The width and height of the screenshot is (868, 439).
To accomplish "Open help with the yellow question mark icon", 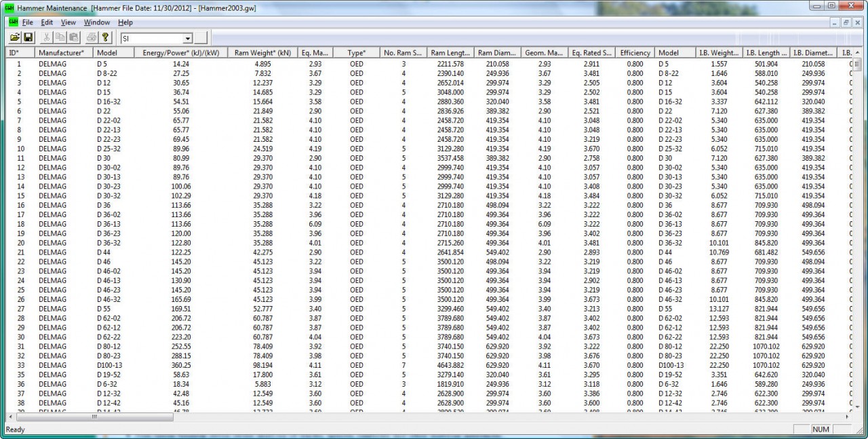I will click(105, 38).
